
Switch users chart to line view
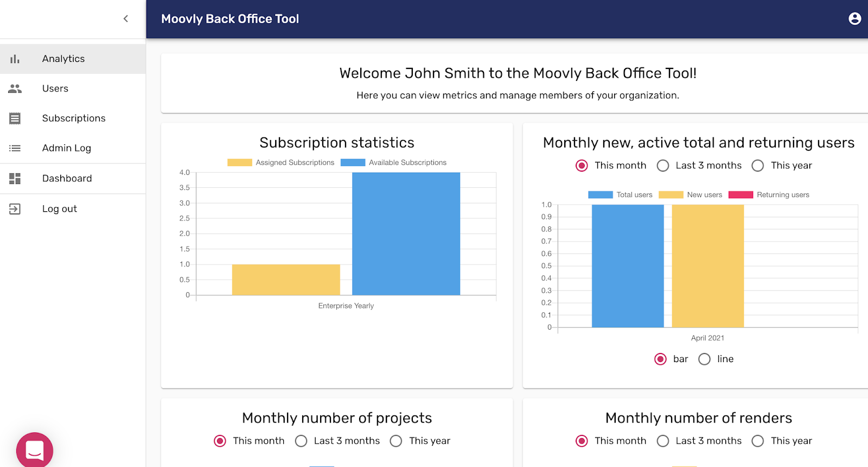704,359
